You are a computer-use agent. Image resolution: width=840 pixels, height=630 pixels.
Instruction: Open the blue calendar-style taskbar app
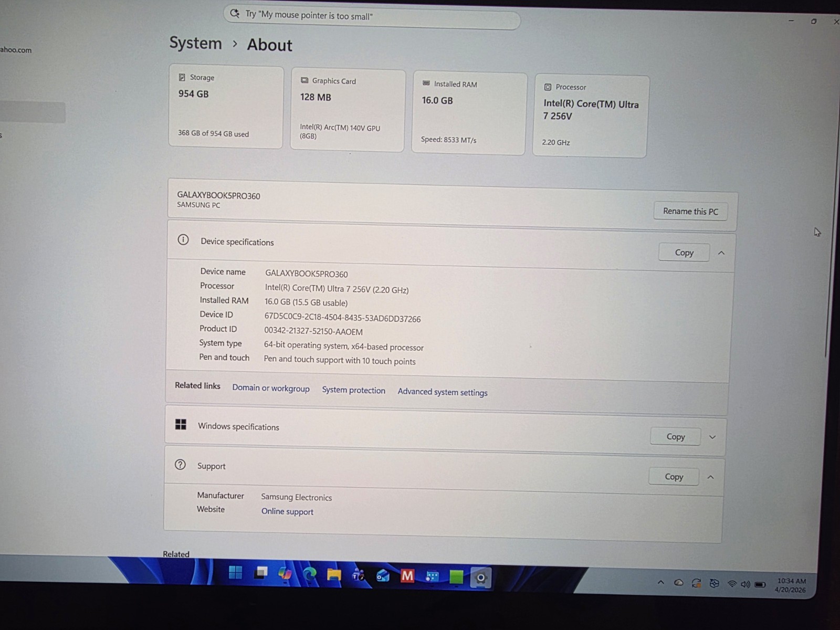[432, 577]
